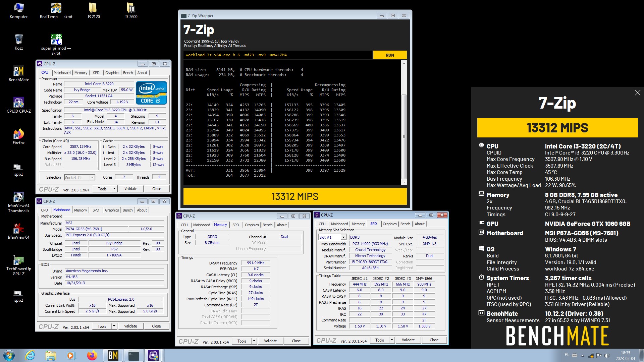The width and height of the screenshot is (644, 362).
Task: Open spix1 desktop file
Action: click(x=18, y=169)
